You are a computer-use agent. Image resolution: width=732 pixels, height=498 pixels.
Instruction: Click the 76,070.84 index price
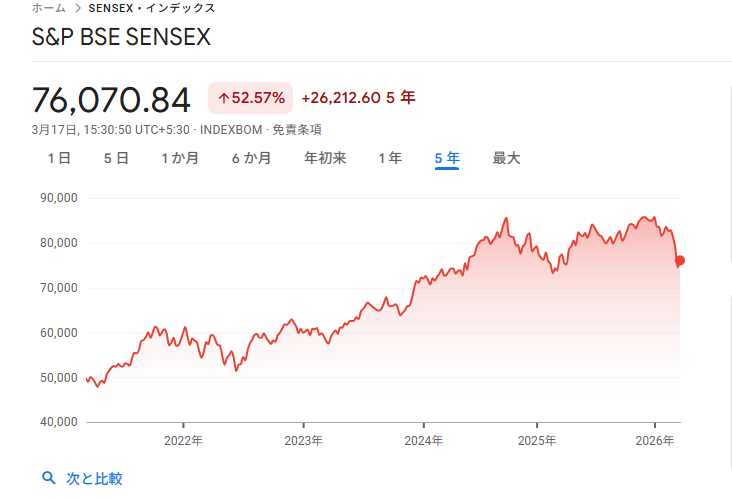tap(111, 100)
